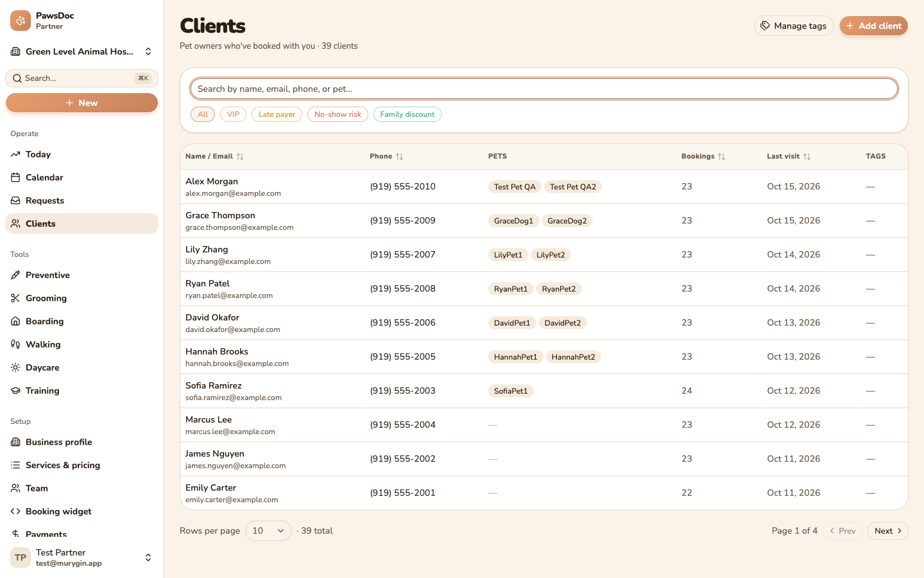
Task: Click the Team people icon
Action: (15, 488)
